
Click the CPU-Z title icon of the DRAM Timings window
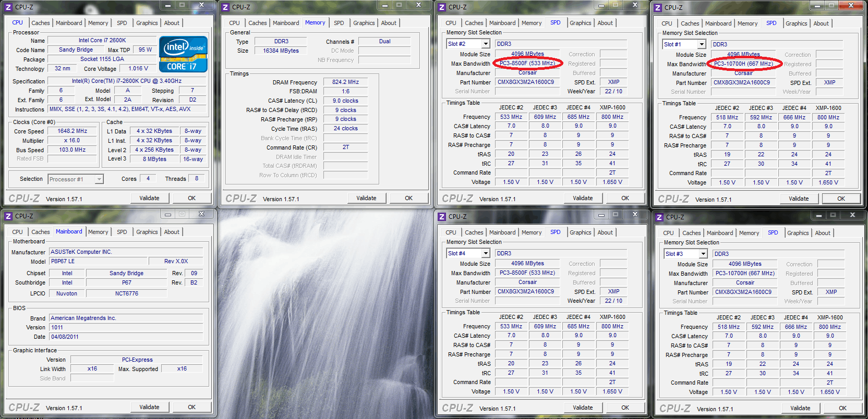click(x=225, y=7)
